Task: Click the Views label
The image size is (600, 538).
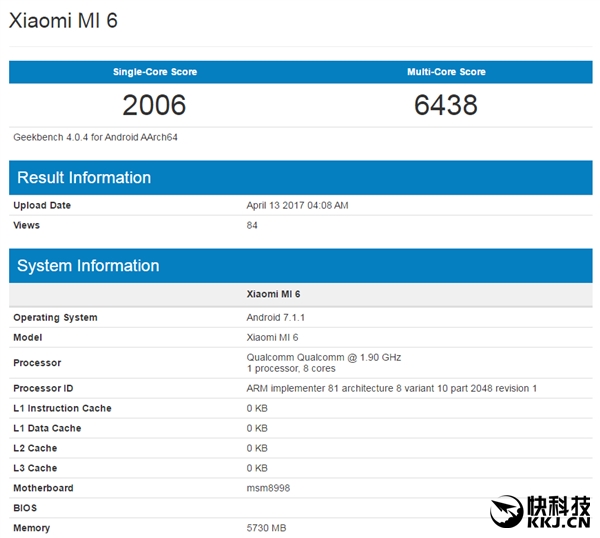Action: (26, 225)
